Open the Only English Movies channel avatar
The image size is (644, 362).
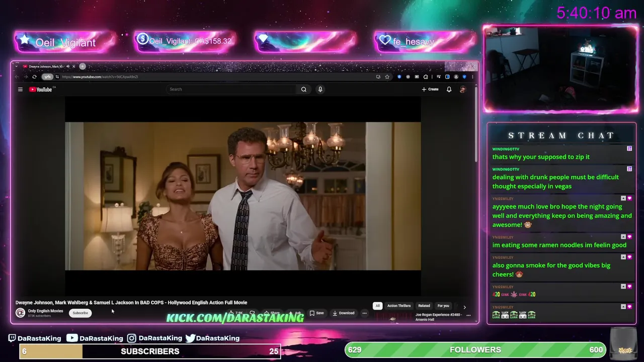coord(20,313)
